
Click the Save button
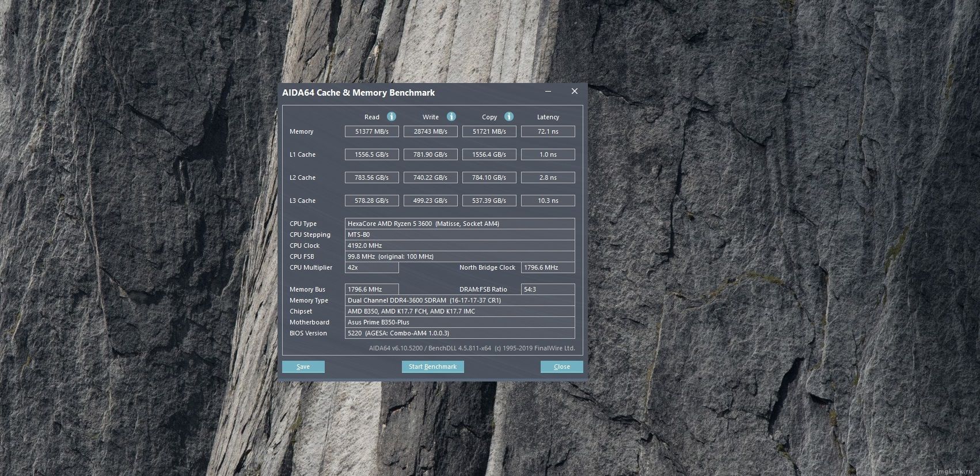point(303,367)
